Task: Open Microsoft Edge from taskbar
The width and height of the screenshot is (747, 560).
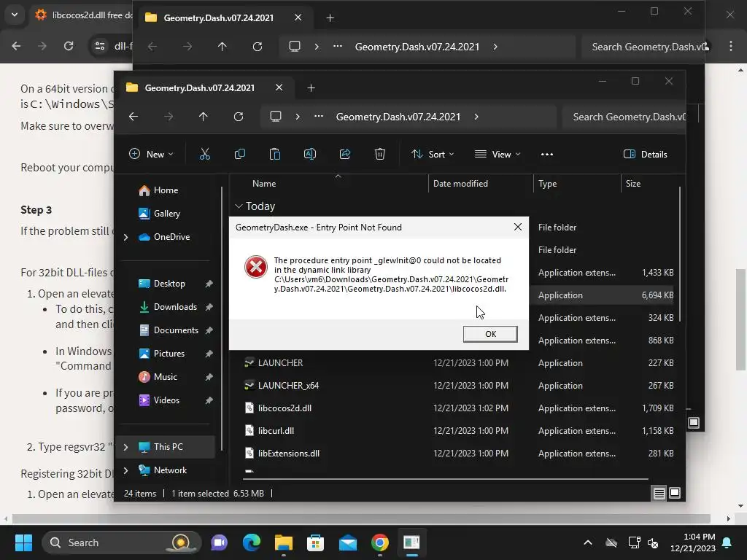Action: pyautogui.click(x=252, y=542)
